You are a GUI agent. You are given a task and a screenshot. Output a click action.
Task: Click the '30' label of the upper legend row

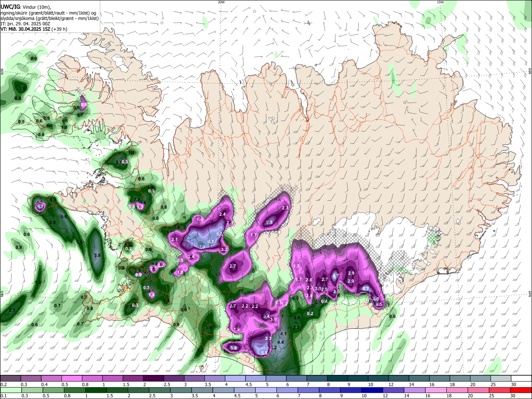[x=514, y=384]
